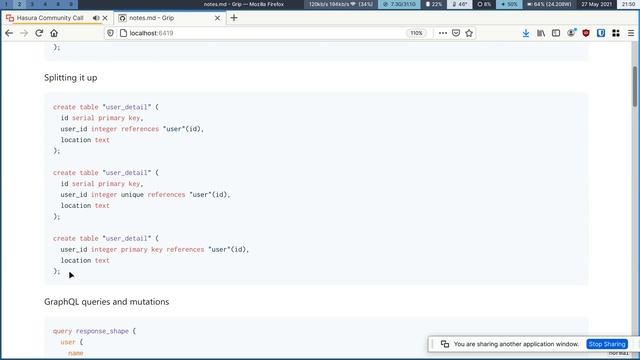Open page actions three-dot menu
Image resolution: width=640 pixels, height=360 pixels.
442,33
